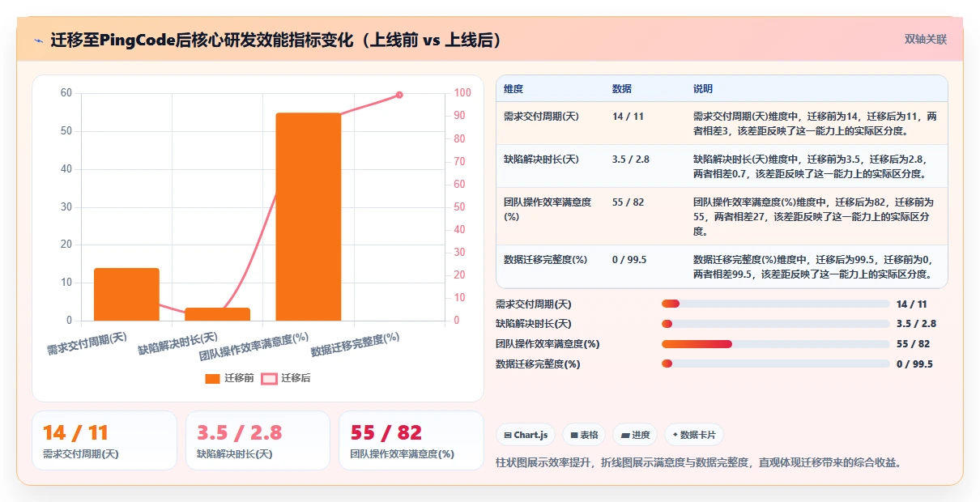Click the 数据迁移完整度(%) progress bar

pyautogui.click(x=775, y=364)
